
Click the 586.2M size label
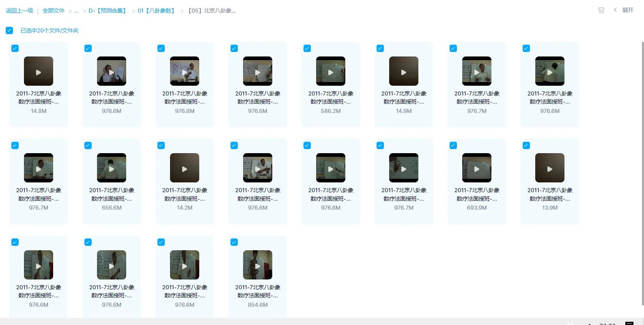tap(331, 111)
